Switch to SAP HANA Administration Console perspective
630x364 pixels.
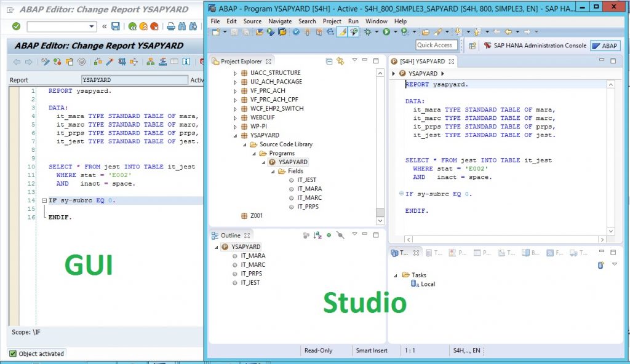point(535,45)
